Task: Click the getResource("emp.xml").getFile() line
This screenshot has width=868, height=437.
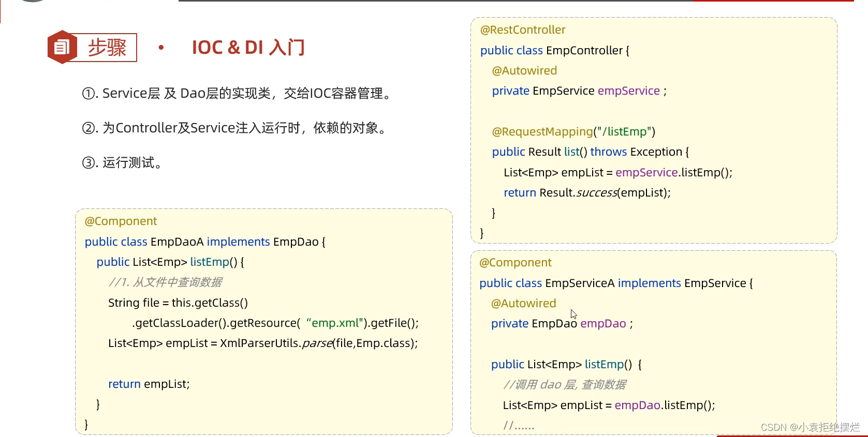Action: point(275,323)
